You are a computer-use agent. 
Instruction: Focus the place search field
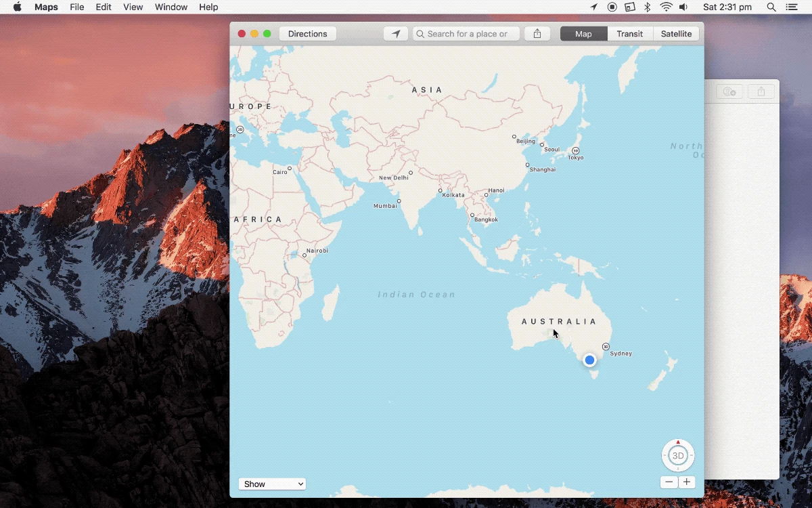pyautogui.click(x=466, y=34)
